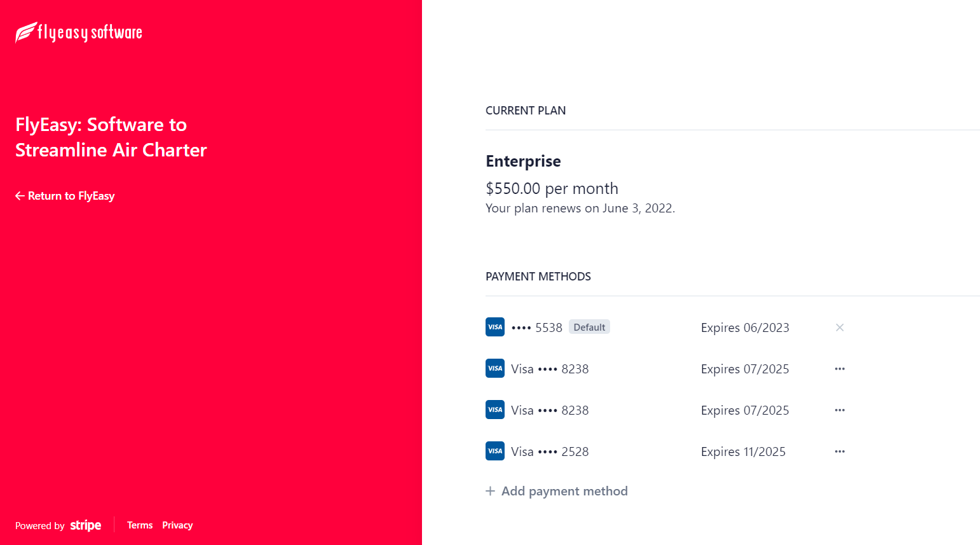Select the payment method ending in 5538
This screenshot has width=980, height=545.
(537, 327)
